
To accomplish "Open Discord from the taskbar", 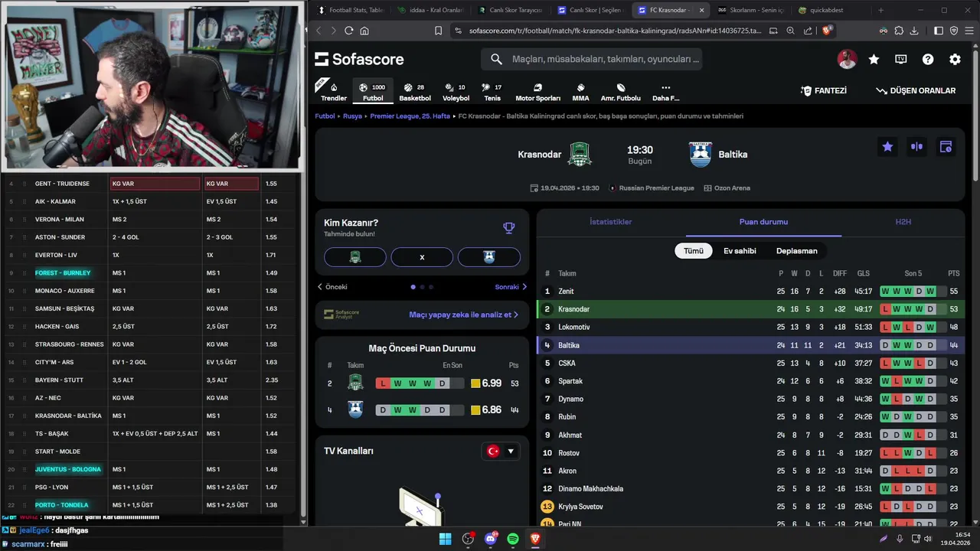I will 490,539.
